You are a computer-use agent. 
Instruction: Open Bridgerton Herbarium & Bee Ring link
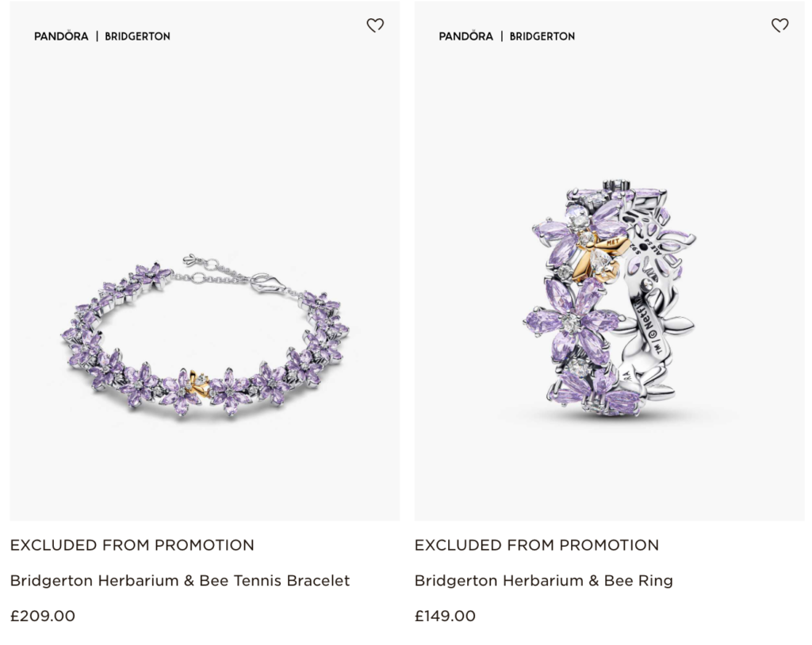[543, 581]
